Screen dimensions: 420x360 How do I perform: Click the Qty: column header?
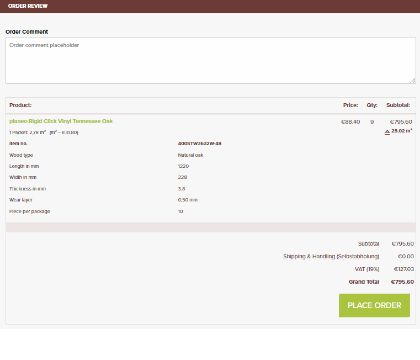pyautogui.click(x=372, y=105)
